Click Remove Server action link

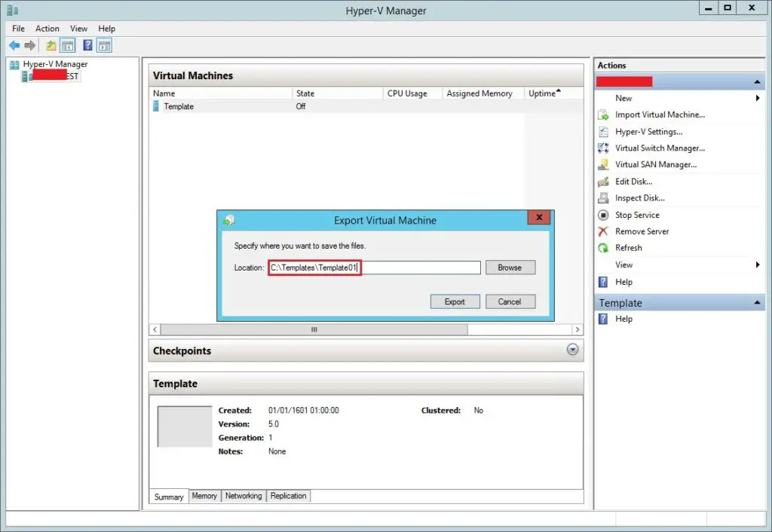coord(642,231)
